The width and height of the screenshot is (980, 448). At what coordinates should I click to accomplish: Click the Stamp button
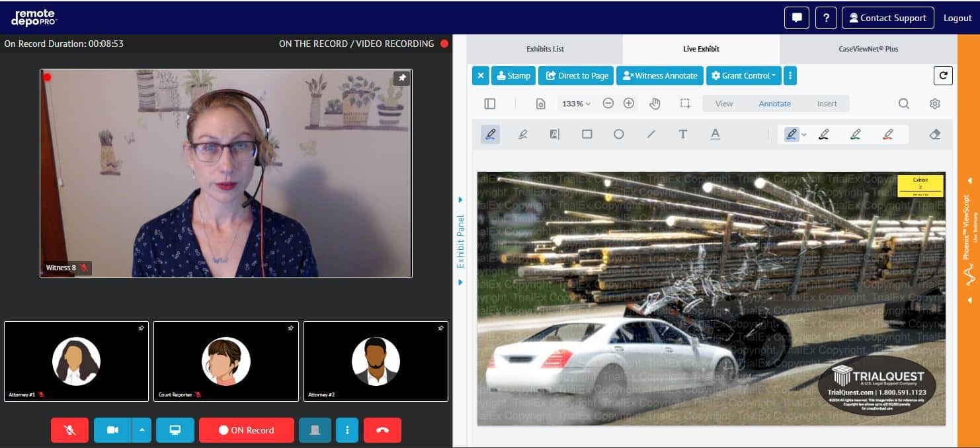click(x=514, y=75)
